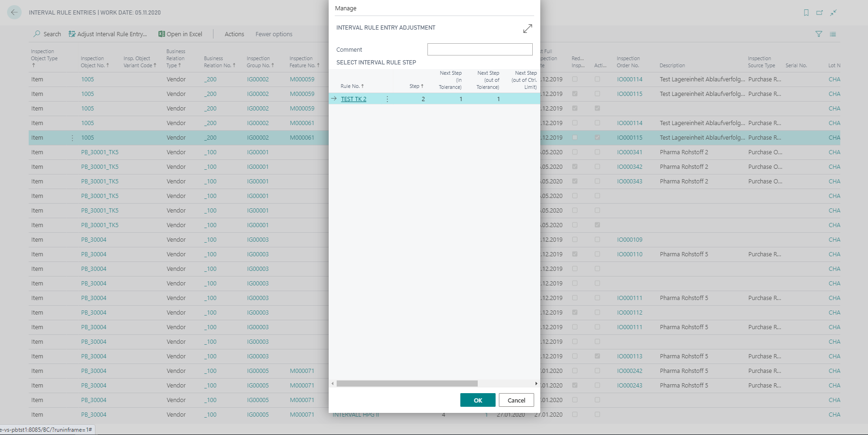The width and height of the screenshot is (868, 435).
Task: Click the Search magnifier icon
Action: click(x=37, y=34)
